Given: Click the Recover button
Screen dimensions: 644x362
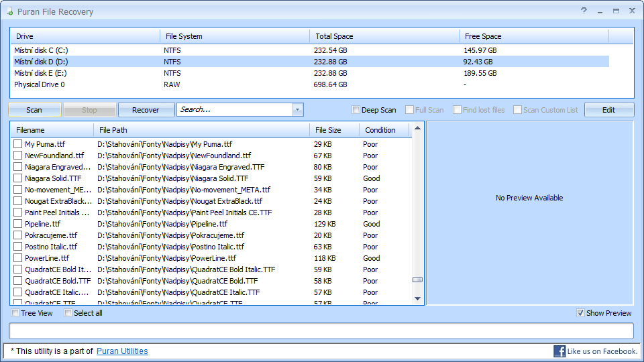Looking at the screenshot, I should coord(146,109).
